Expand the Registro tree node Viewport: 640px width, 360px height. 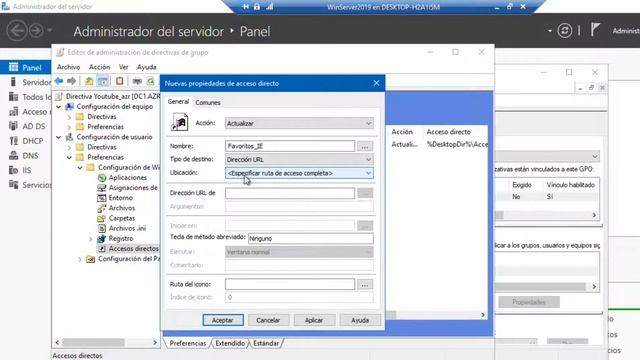tap(90, 239)
